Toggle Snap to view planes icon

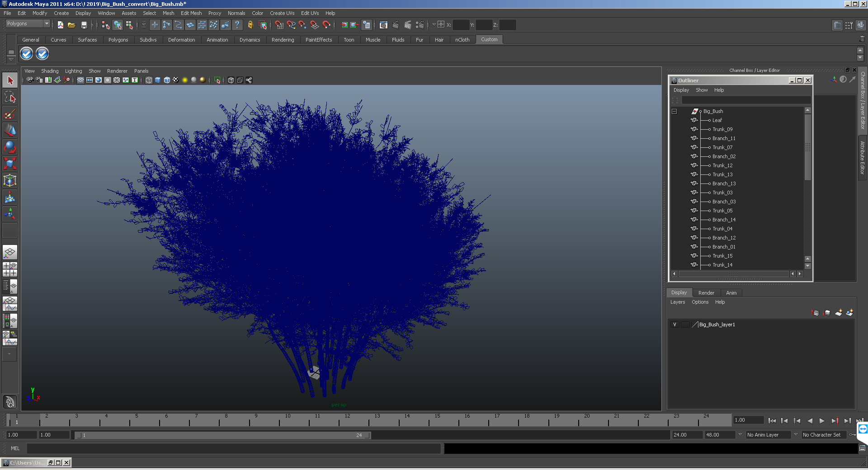click(x=315, y=25)
